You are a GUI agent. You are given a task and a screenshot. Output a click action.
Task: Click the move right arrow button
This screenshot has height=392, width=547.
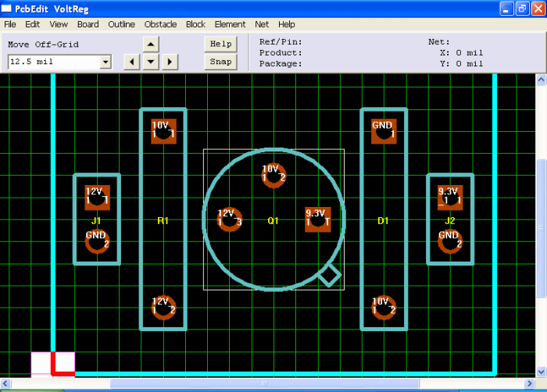170,62
